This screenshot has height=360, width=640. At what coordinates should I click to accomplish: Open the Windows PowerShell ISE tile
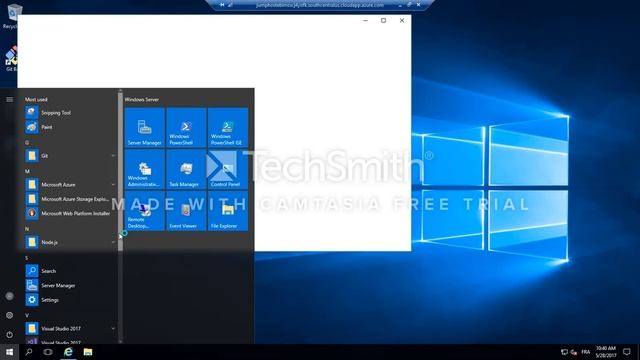point(228,127)
